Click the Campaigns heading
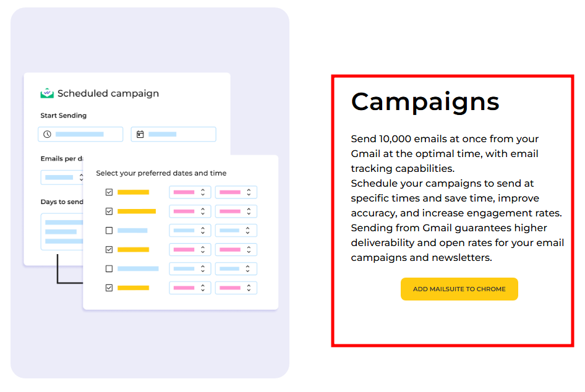The image size is (585, 392). 425,101
